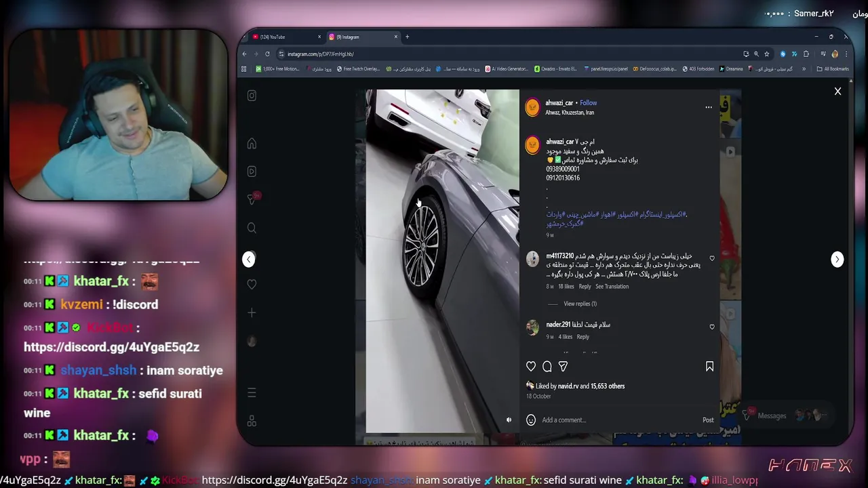Go to the next post arrow

837,259
